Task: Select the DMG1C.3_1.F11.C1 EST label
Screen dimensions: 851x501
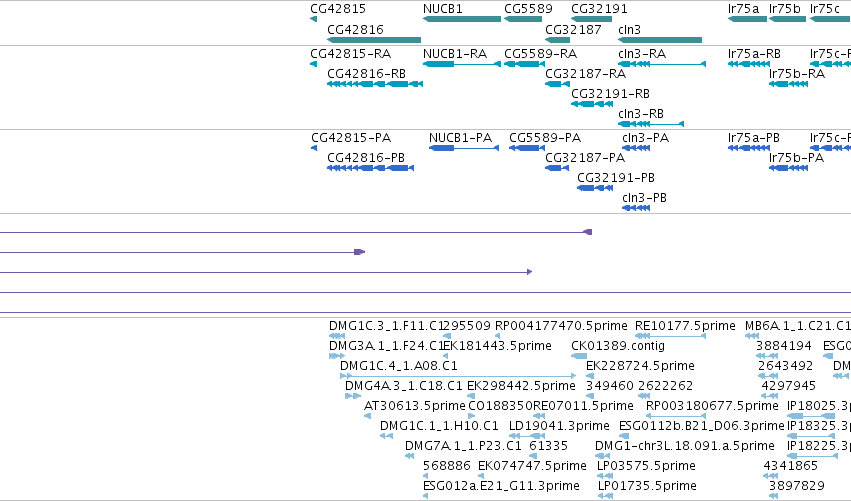Action: tap(386, 326)
